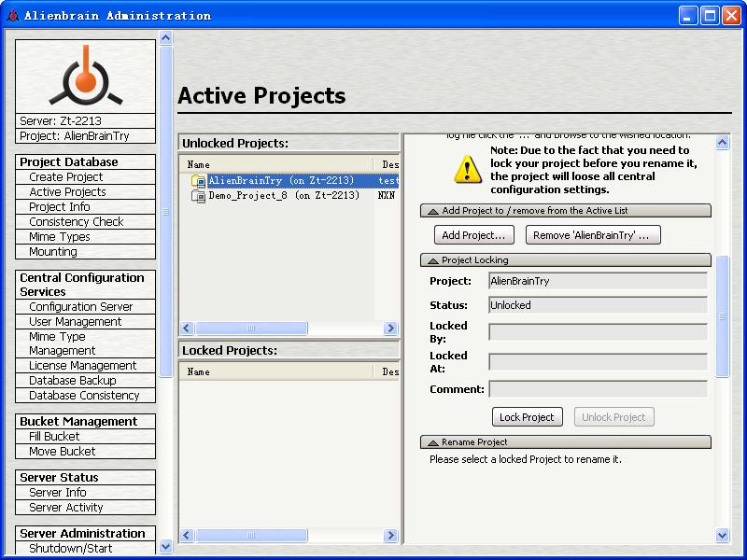Open the Shutdown/Start item
The height and width of the screenshot is (560, 747).
pyautogui.click(x=86, y=548)
